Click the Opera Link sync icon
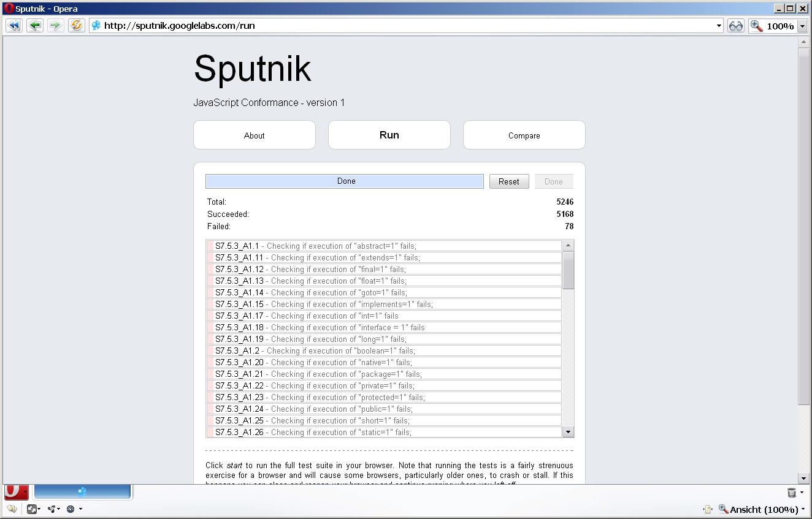The width and height of the screenshot is (812, 519). click(x=52, y=509)
